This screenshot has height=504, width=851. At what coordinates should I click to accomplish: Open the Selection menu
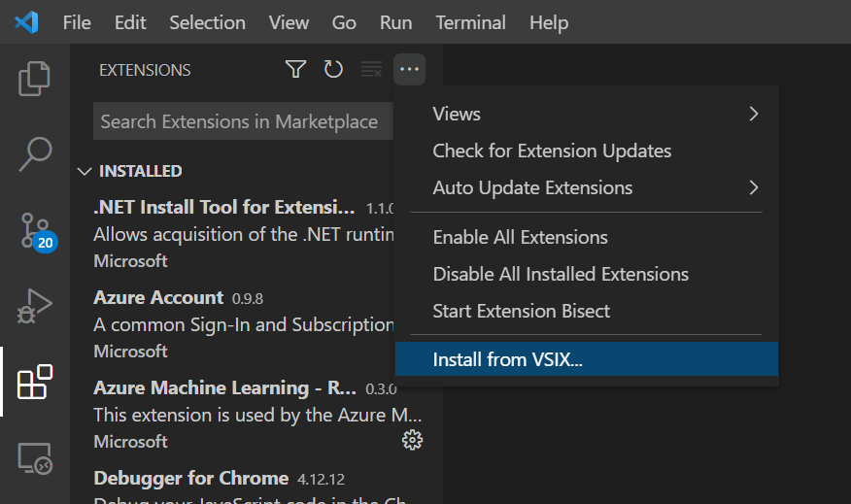(207, 22)
